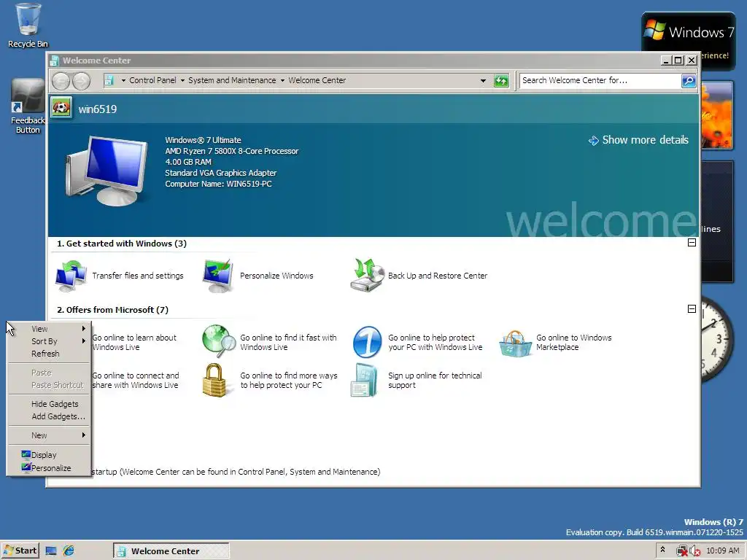Image resolution: width=747 pixels, height=560 pixels.
Task: Open the View submenu
Action: pyautogui.click(x=49, y=329)
